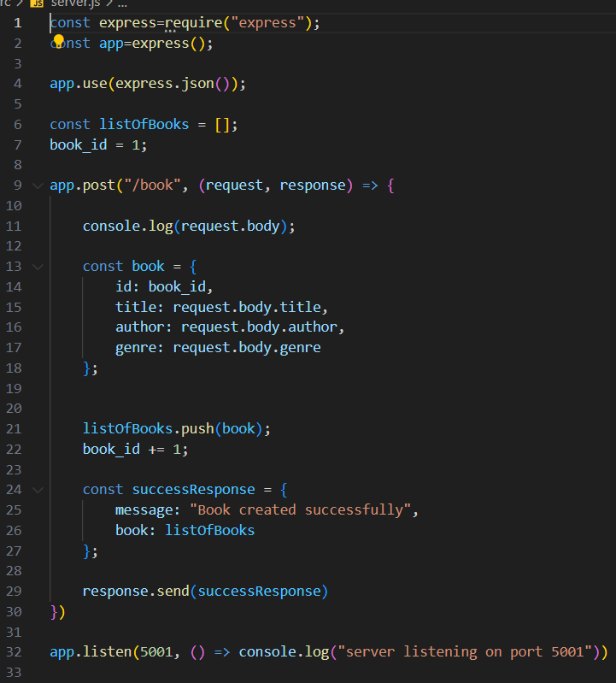Click book: listOfBooks on line 26
Viewport: 616px width, 683px height.
[x=185, y=531]
